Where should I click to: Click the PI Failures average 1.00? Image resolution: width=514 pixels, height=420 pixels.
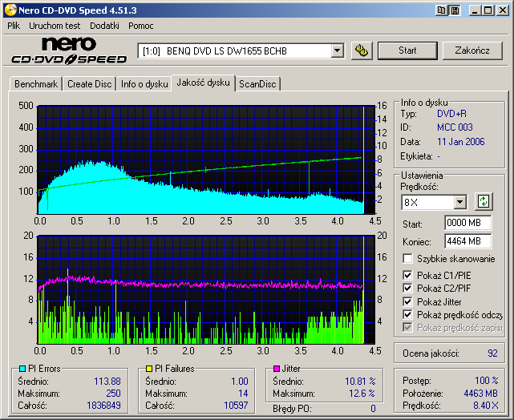pos(240,382)
